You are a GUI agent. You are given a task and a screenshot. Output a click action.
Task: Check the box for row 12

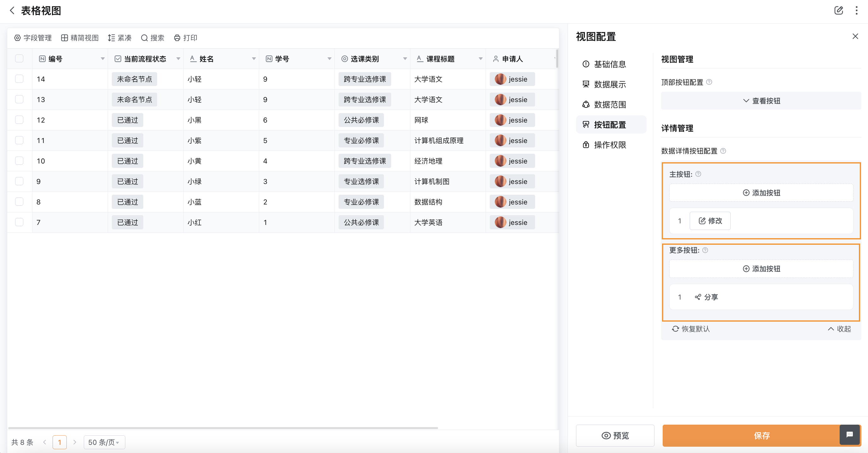click(19, 120)
